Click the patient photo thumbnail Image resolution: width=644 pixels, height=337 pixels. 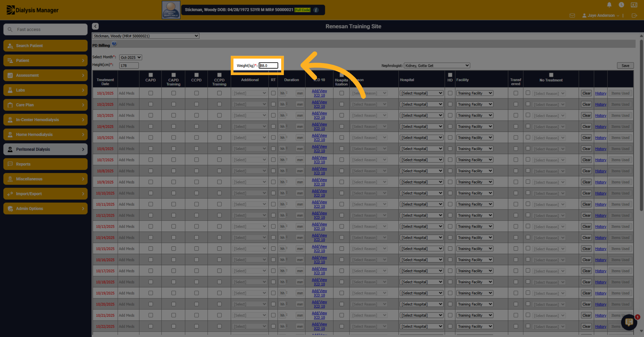(171, 10)
